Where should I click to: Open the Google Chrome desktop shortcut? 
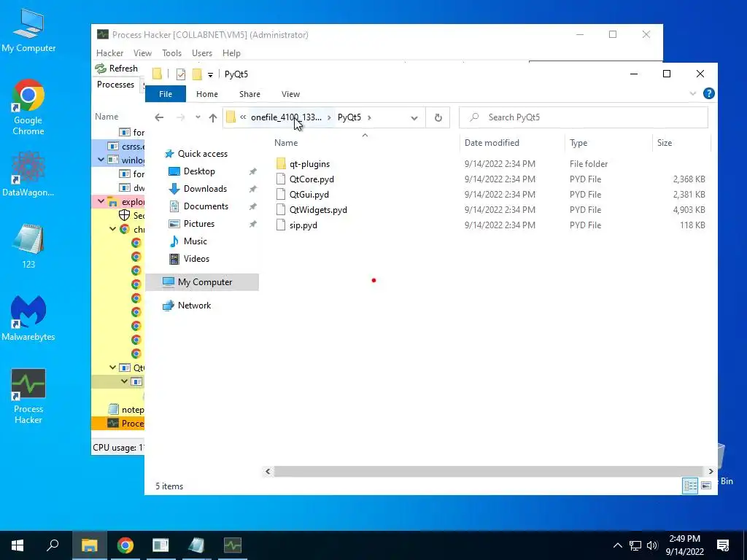point(28,106)
